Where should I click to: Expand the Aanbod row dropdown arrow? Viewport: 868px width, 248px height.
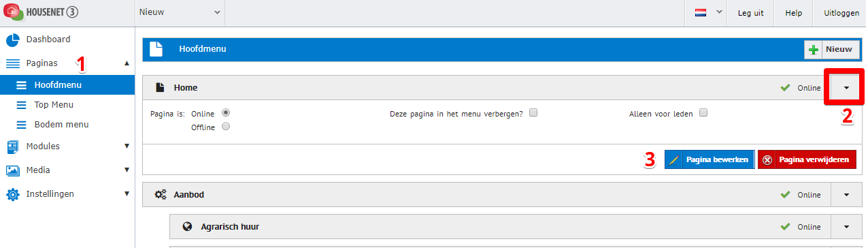[x=846, y=195]
